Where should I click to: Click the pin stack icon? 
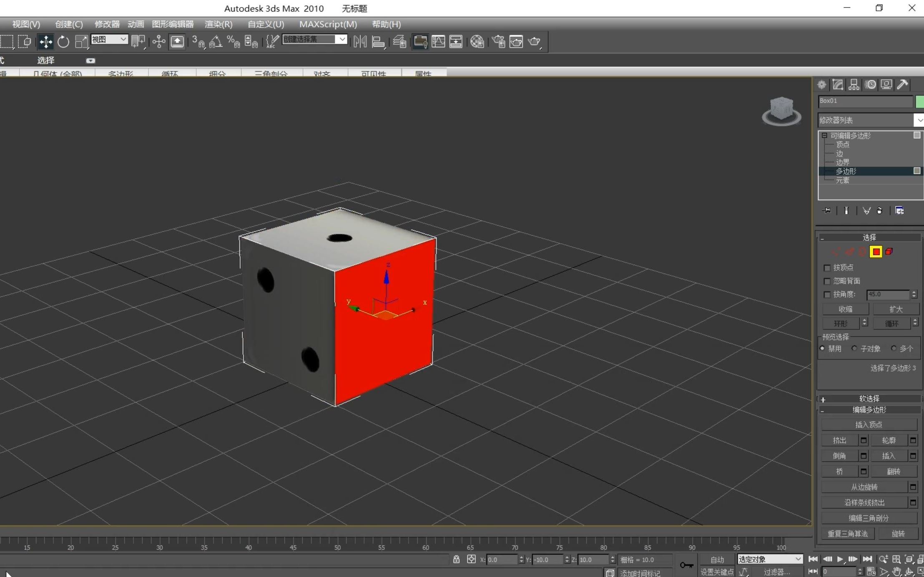(826, 211)
